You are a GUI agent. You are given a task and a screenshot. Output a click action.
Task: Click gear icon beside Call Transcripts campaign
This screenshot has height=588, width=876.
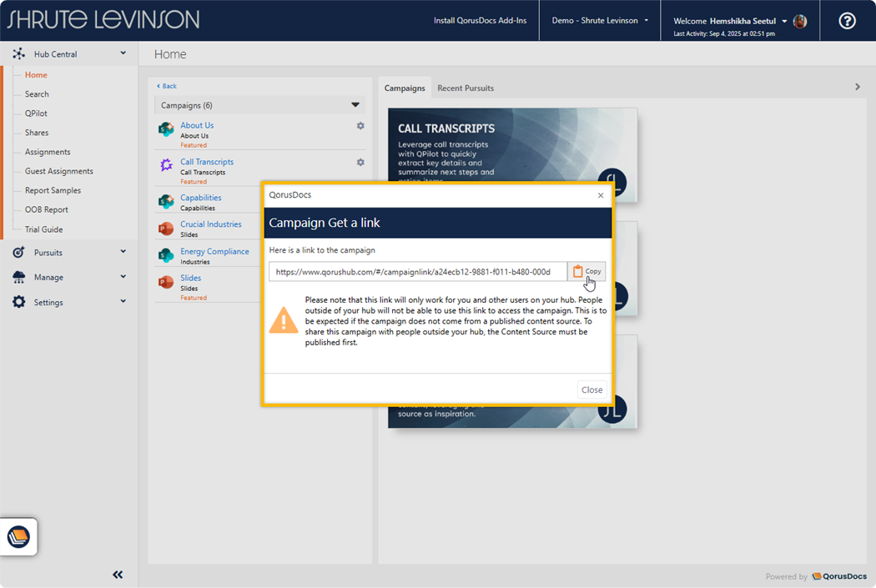pos(360,163)
